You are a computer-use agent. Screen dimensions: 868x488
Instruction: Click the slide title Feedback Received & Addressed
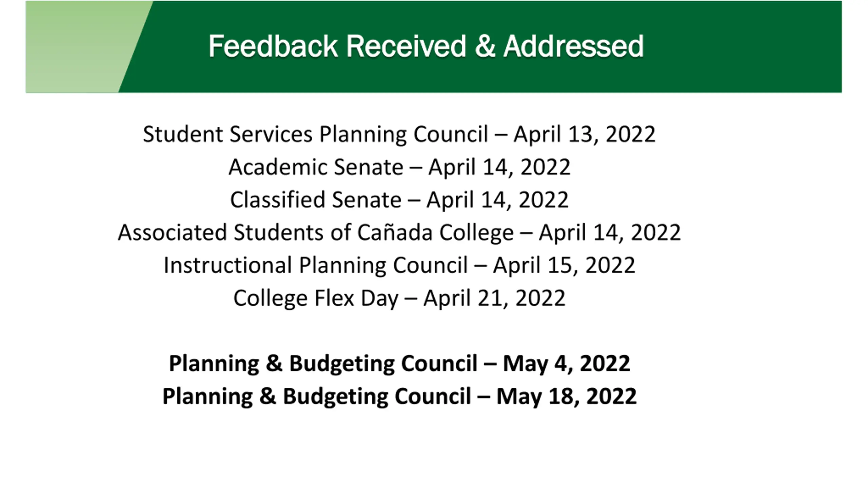pyautogui.click(x=426, y=46)
